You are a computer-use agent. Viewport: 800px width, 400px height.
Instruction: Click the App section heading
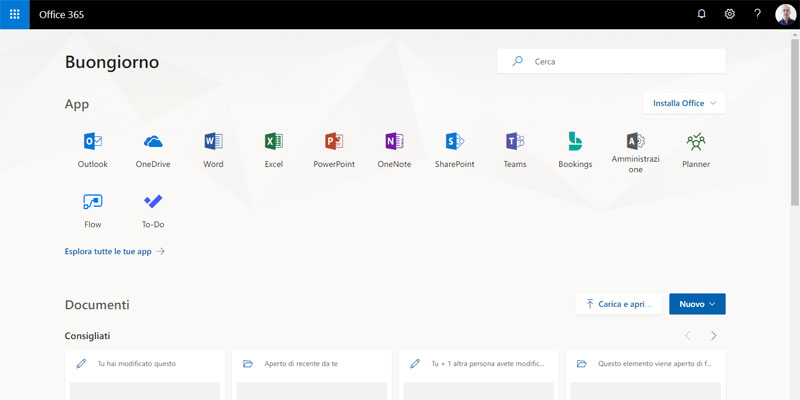click(77, 105)
